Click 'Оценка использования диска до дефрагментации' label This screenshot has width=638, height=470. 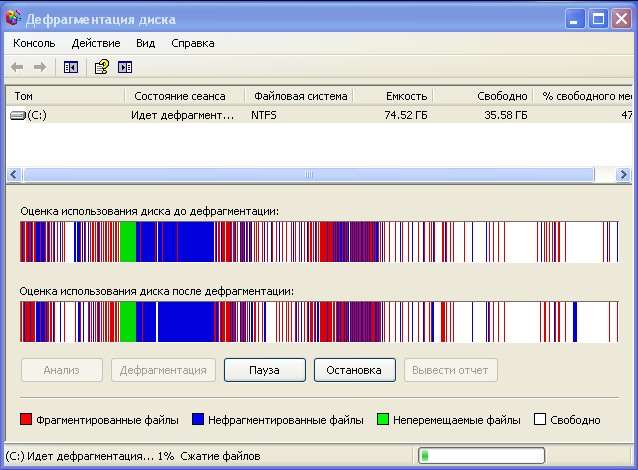(150, 212)
